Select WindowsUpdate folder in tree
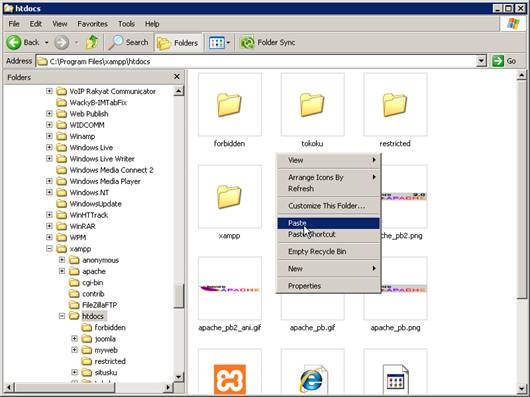This screenshot has height=397, width=530. (x=95, y=204)
